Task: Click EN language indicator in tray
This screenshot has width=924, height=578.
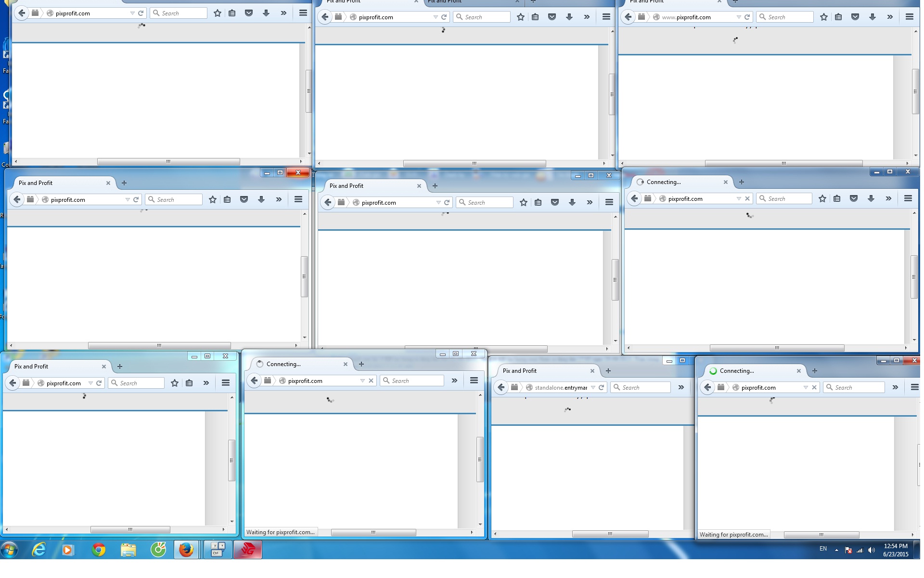Action: pyautogui.click(x=823, y=549)
